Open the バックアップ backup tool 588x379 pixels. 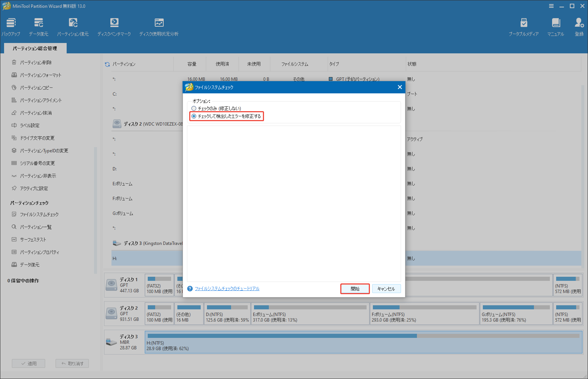pyautogui.click(x=11, y=27)
